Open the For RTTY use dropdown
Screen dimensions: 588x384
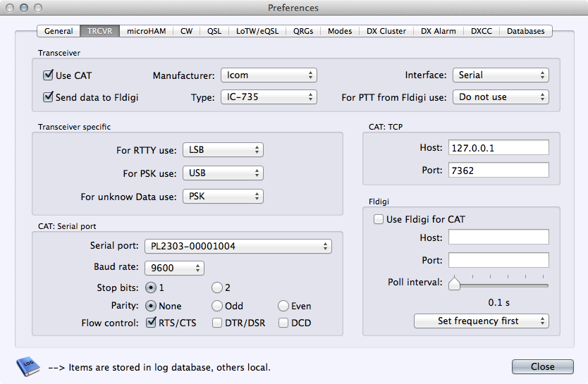point(223,150)
